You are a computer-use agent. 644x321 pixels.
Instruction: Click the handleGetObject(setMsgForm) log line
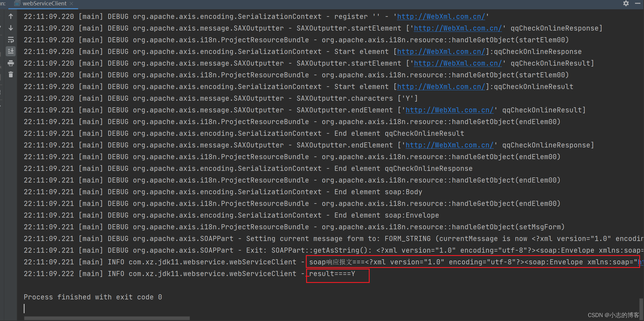pyautogui.click(x=294, y=227)
